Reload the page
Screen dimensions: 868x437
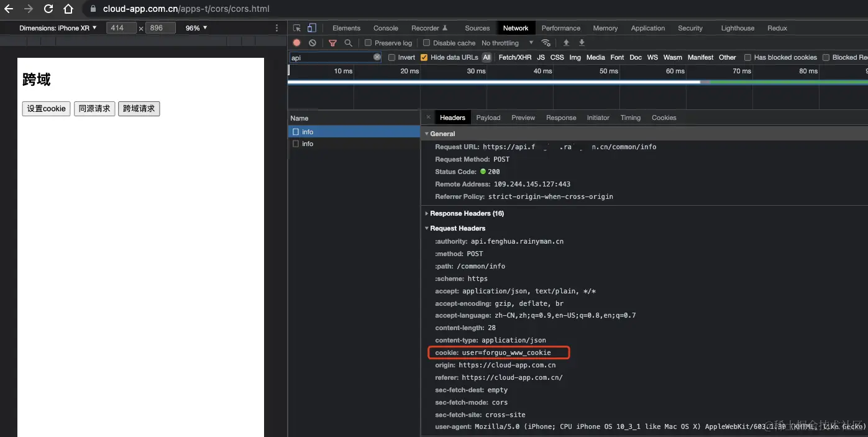(48, 9)
